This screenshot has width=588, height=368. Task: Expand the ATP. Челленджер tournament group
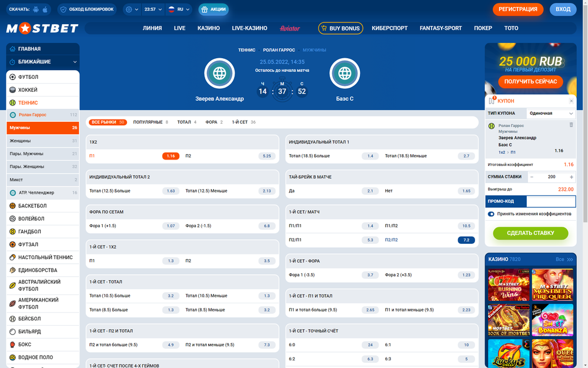pyautogui.click(x=43, y=193)
